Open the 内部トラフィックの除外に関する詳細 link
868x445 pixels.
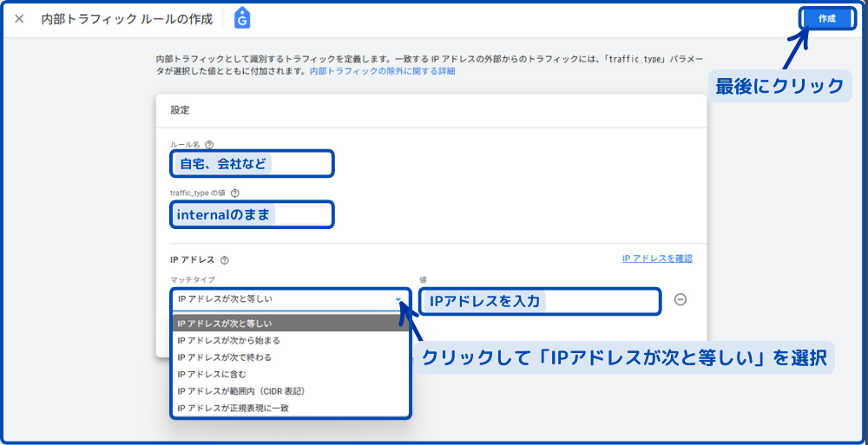point(382,71)
